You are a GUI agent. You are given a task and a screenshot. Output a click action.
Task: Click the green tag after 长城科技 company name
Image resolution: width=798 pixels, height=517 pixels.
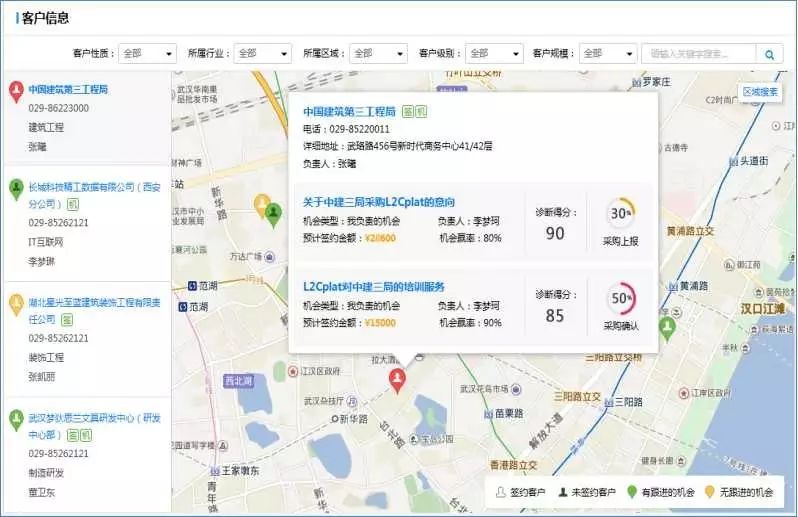click(x=73, y=205)
